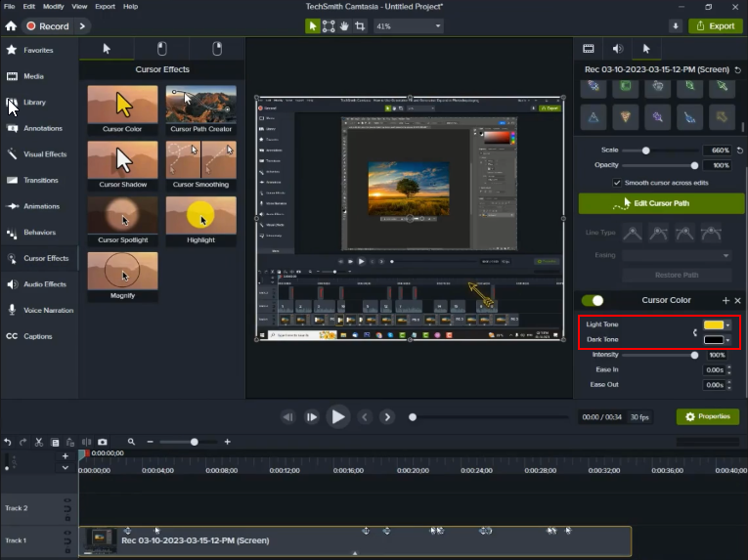Screen dimensions: 748x560
Task: Click the Undo arrow on timeline toolbar
Action: [x=8, y=443]
